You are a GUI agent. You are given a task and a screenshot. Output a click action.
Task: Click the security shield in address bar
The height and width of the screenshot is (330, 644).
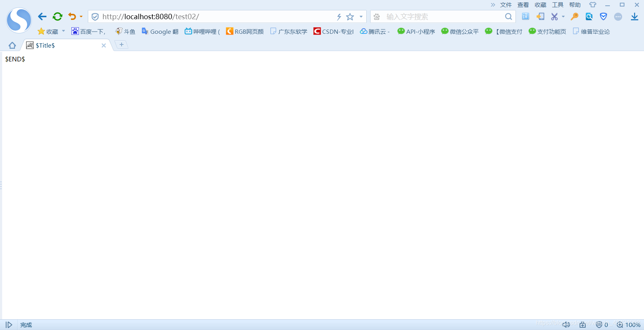coord(95,17)
